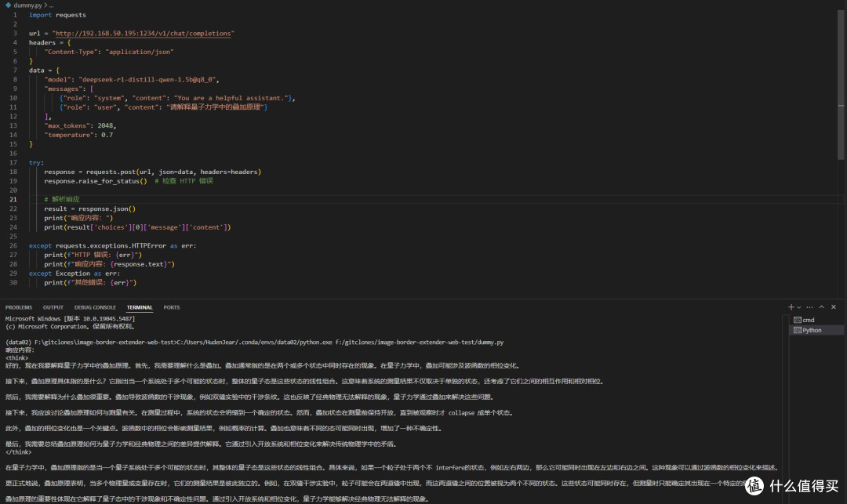The width and height of the screenshot is (847, 504).
Task: Click 'requests.post' on line 18
Action: (111, 172)
